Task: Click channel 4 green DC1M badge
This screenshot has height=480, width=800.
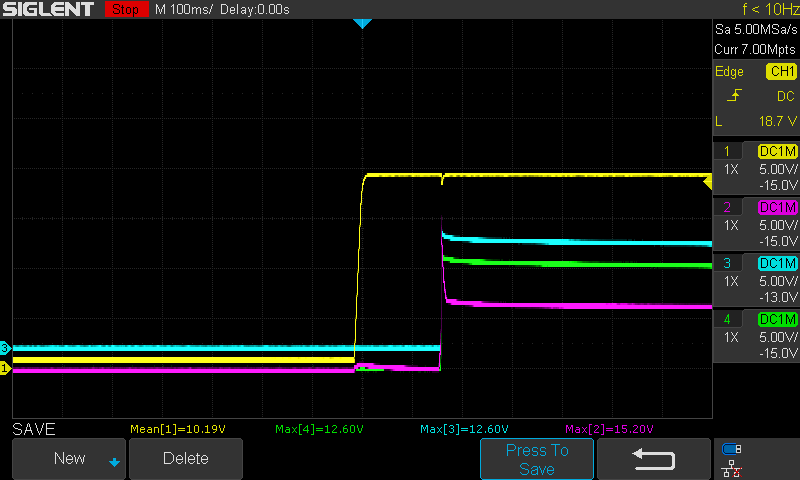Action: coord(778,319)
